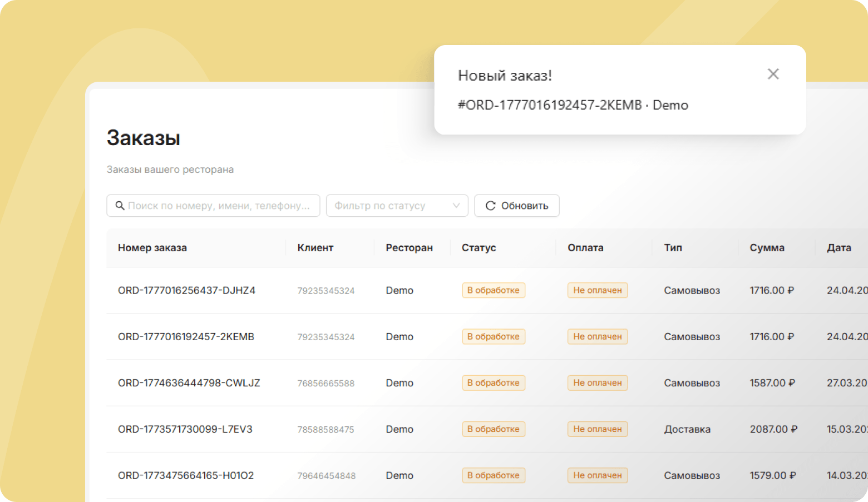Click the refresh circular arrow icon
The width and height of the screenshot is (868, 502).
tap(490, 206)
